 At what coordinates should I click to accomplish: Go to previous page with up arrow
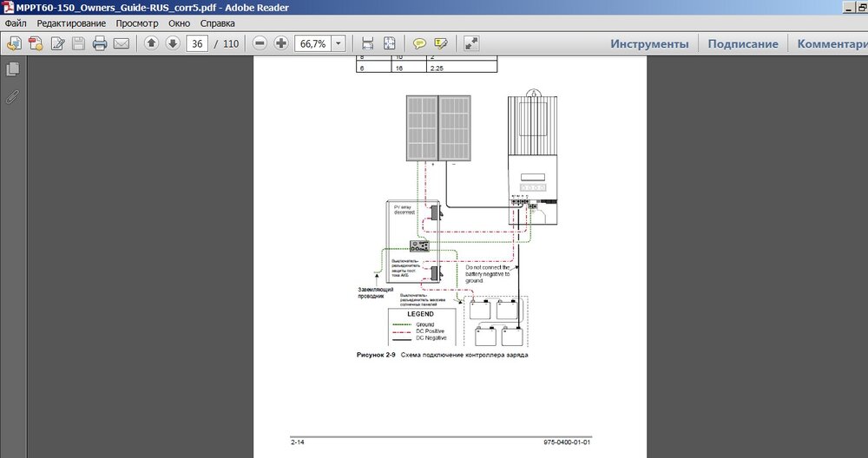(151, 43)
